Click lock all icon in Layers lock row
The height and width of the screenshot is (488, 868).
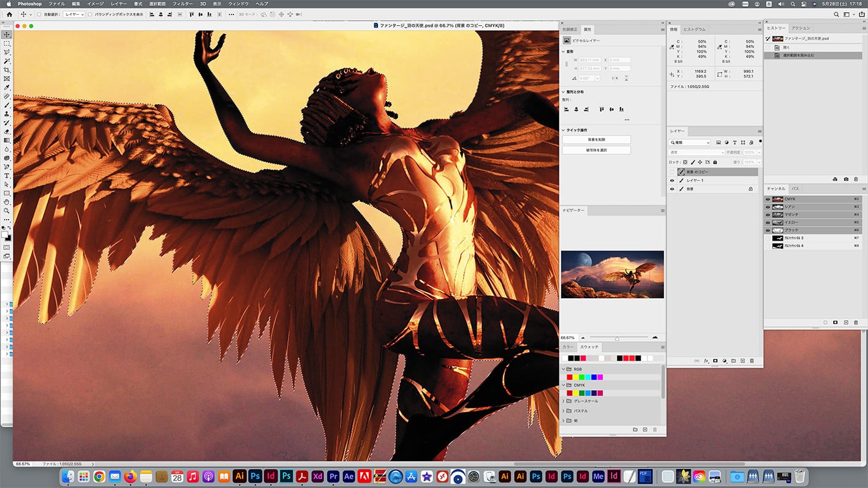[x=715, y=162]
